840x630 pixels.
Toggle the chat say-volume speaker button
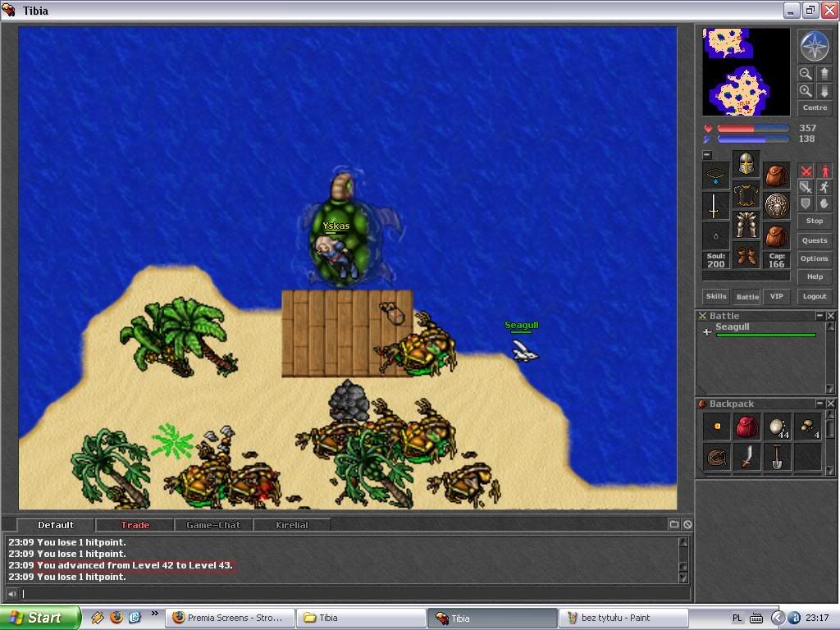pos(11,594)
